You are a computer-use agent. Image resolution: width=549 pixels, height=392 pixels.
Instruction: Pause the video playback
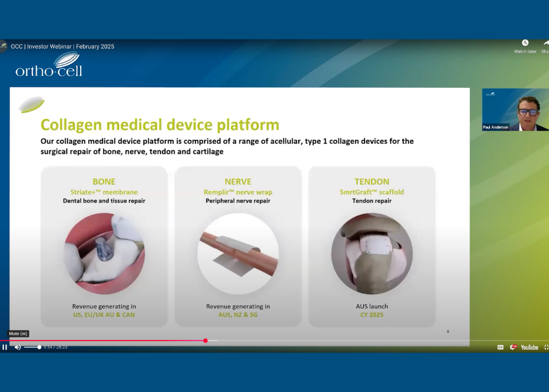point(5,347)
